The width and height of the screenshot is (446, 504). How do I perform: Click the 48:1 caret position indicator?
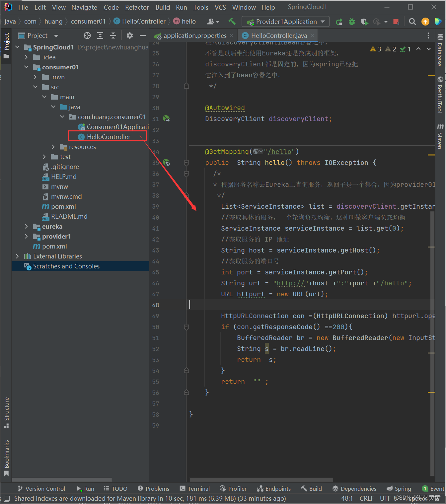[x=347, y=498]
